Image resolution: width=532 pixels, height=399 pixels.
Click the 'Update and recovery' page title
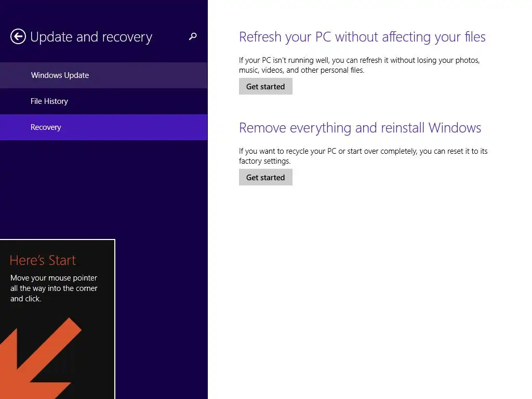click(x=91, y=37)
